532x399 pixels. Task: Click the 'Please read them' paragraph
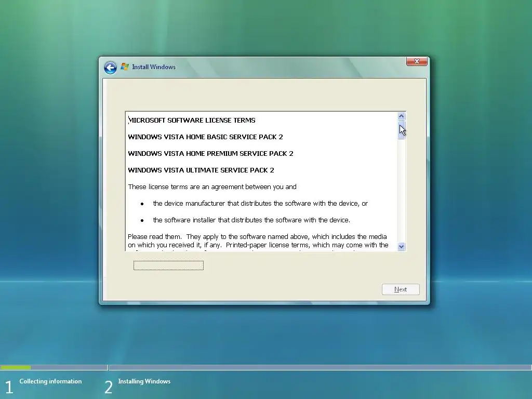click(258, 243)
